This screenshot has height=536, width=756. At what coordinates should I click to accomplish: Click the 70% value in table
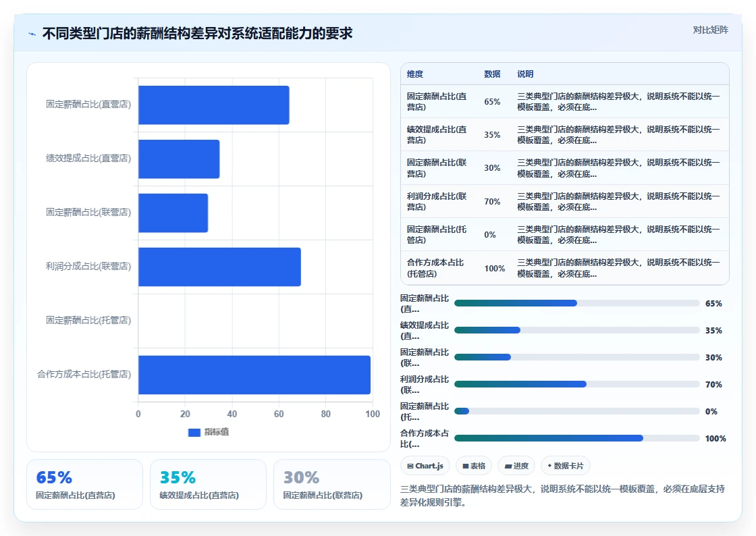pyautogui.click(x=492, y=201)
